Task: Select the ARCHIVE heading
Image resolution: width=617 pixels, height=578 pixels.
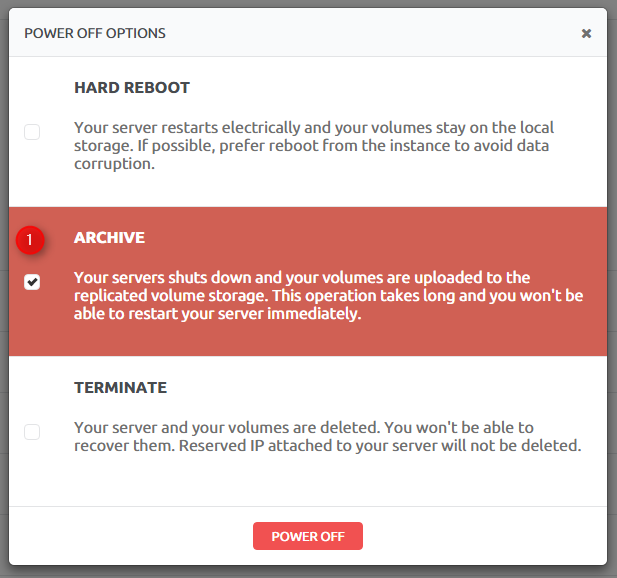Action: tap(109, 238)
